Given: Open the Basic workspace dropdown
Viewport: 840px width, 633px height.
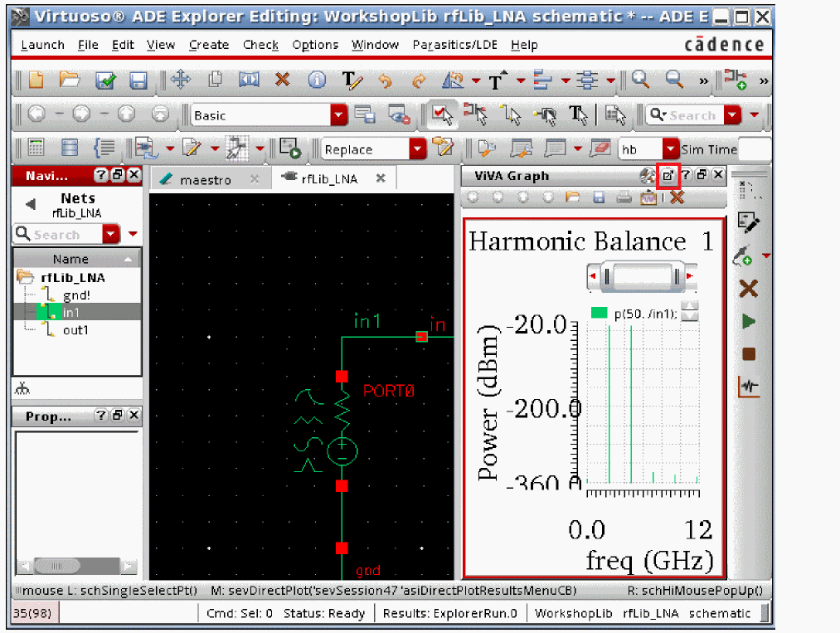Looking at the screenshot, I should point(339,115).
